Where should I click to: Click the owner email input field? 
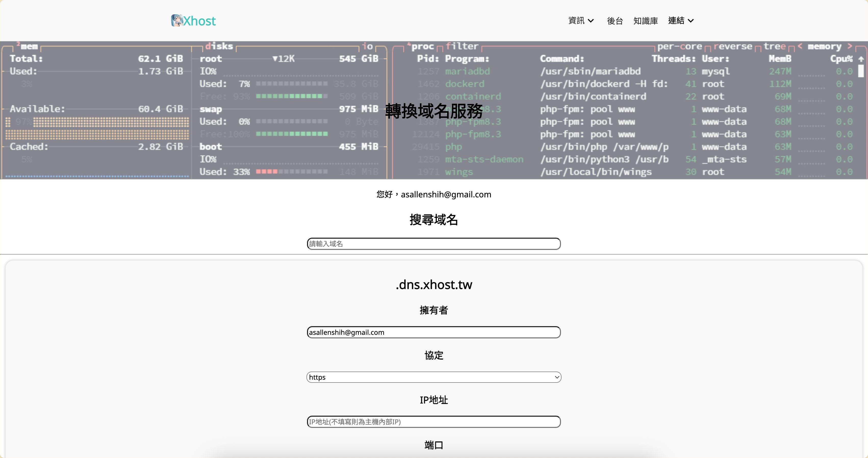tap(434, 332)
